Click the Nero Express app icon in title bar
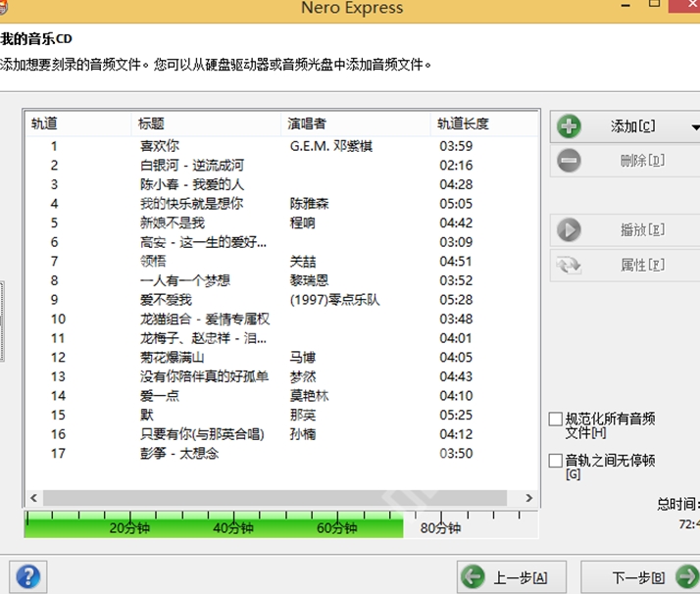The height and width of the screenshot is (594, 700). 3,8
